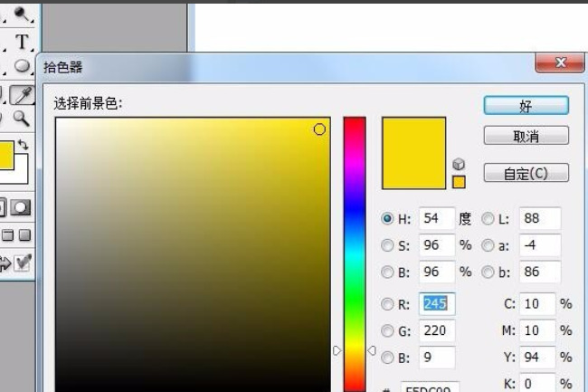Click the web-safe color cube icon
588x392 pixels.
pos(459,165)
